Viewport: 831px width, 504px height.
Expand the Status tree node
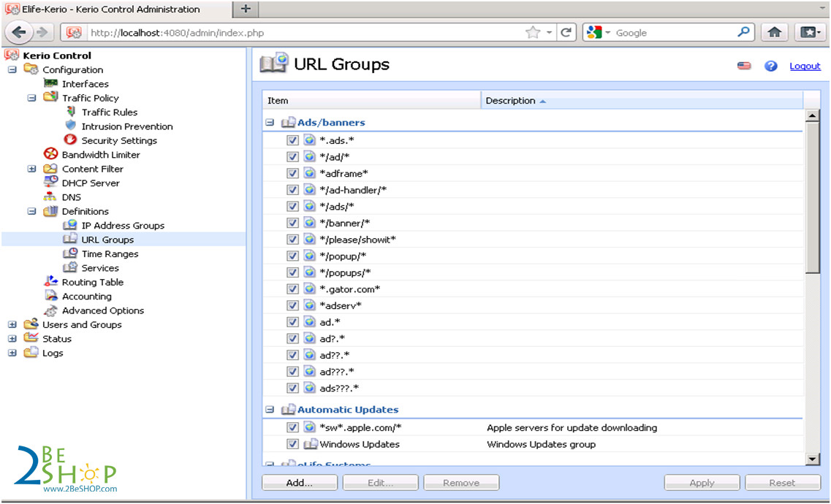12,338
